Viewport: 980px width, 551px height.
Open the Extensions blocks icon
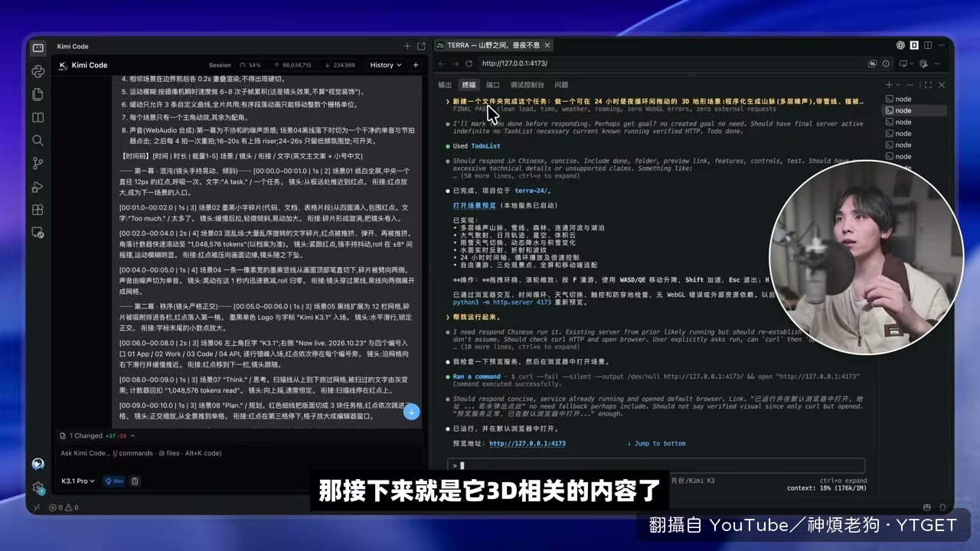coord(38,210)
